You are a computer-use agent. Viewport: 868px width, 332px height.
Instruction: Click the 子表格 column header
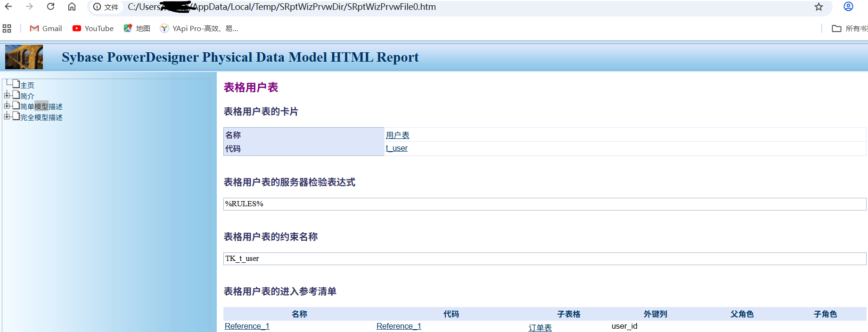[x=569, y=314]
